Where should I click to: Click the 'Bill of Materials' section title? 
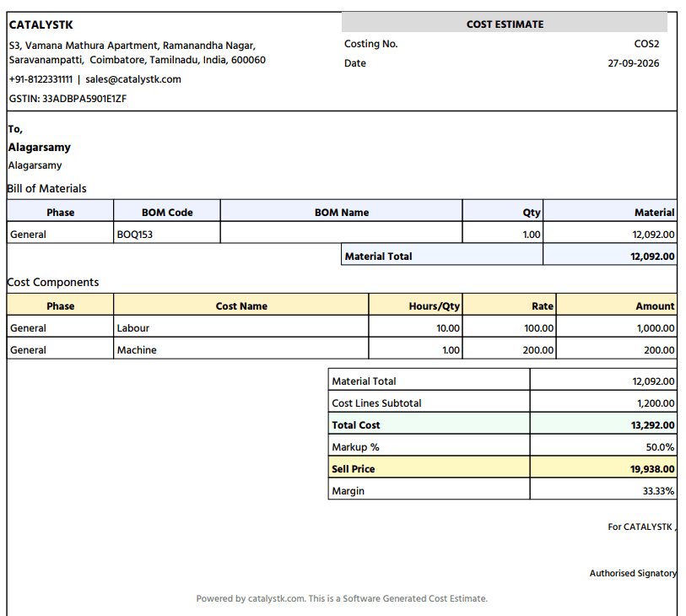pos(46,188)
